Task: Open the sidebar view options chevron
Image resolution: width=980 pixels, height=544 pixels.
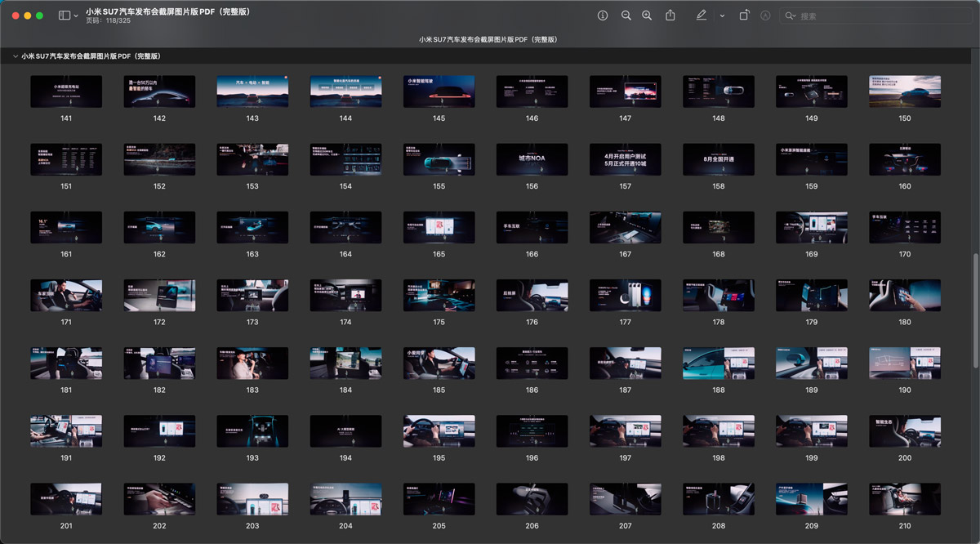Action: [76, 16]
